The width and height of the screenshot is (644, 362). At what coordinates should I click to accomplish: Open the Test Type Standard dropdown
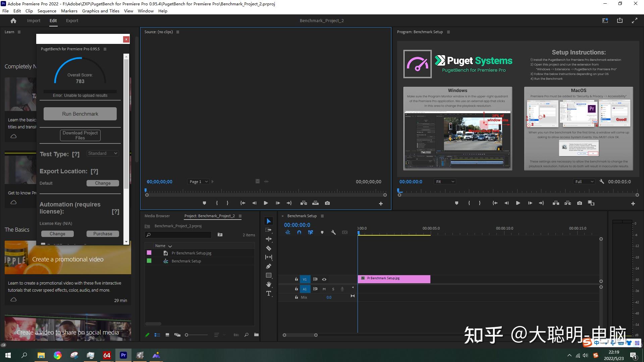103,154
